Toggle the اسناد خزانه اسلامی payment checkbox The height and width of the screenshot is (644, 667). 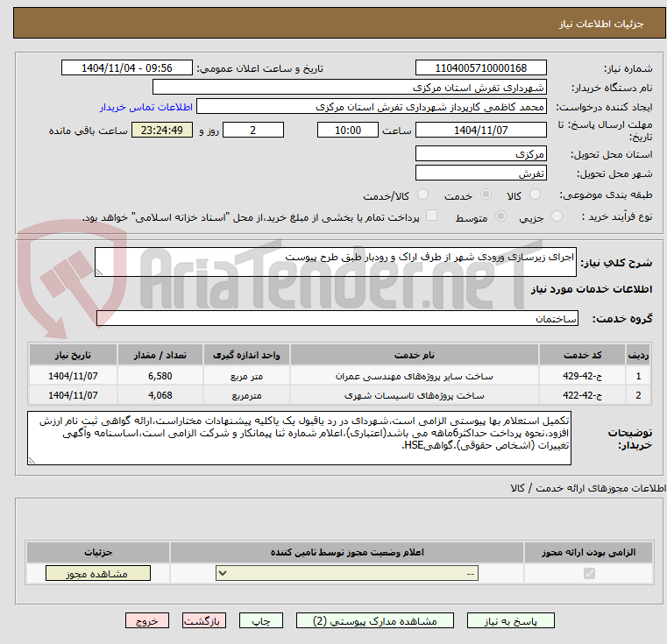tap(431, 216)
